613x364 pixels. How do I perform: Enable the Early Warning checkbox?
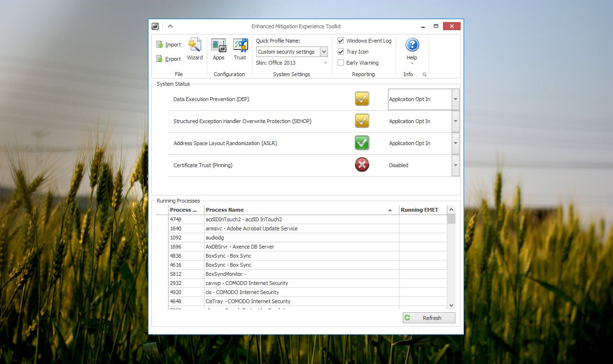click(341, 63)
